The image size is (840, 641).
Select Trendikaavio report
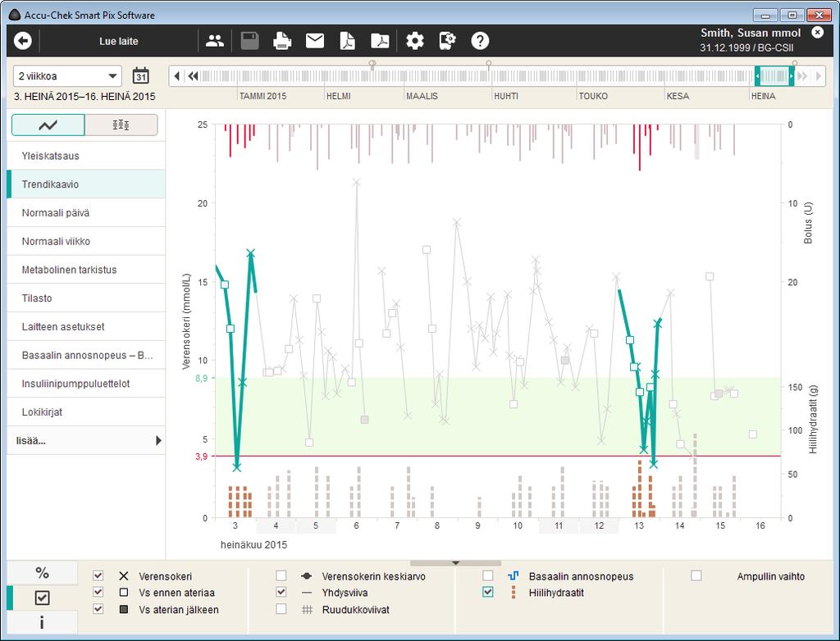(x=85, y=184)
